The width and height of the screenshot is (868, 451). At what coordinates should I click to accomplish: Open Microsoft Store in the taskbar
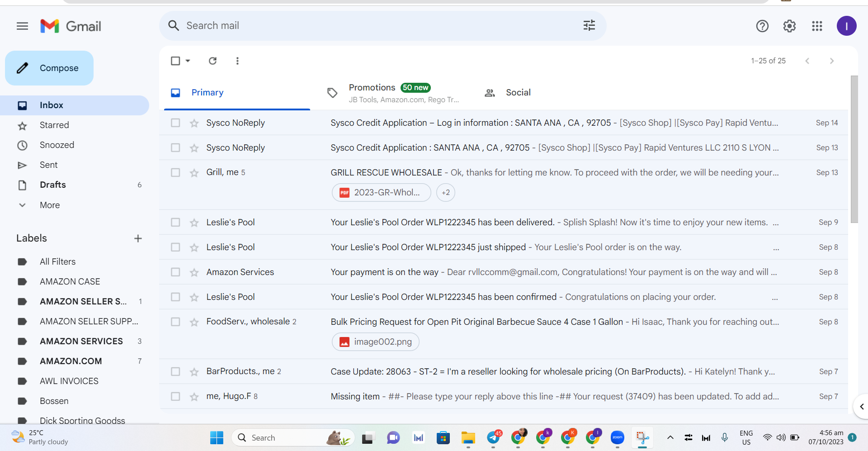pos(443,437)
